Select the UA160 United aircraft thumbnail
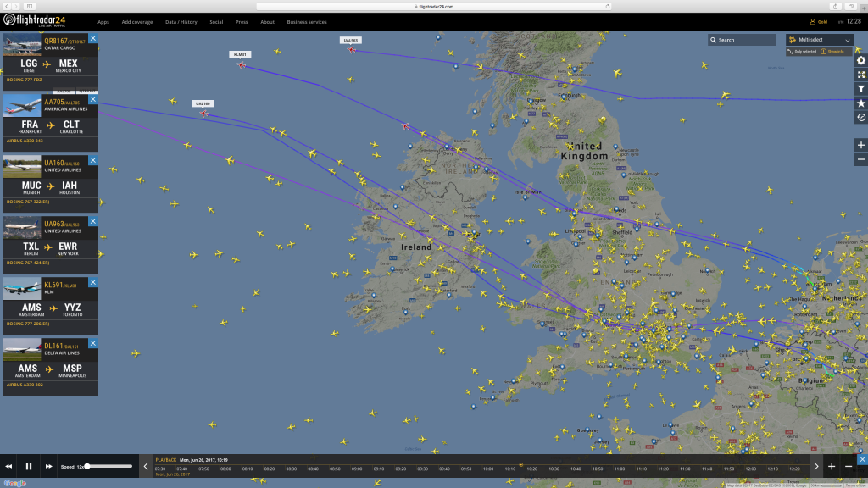The height and width of the screenshot is (488, 868). pyautogui.click(x=22, y=166)
